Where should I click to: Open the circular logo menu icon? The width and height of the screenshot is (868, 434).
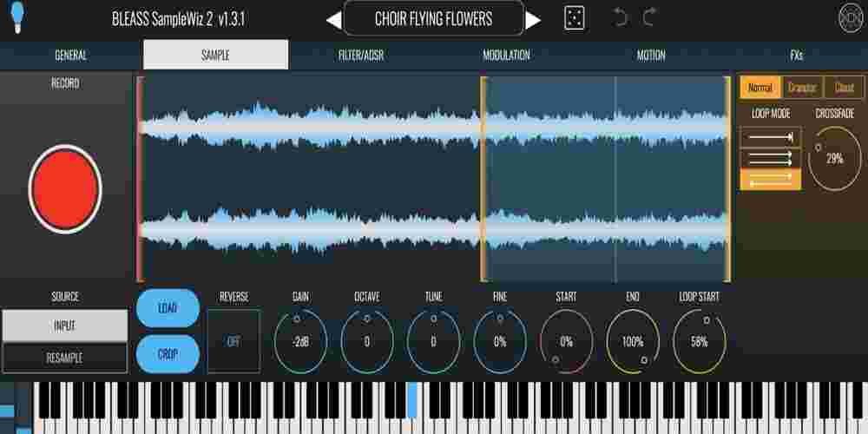coord(851,18)
